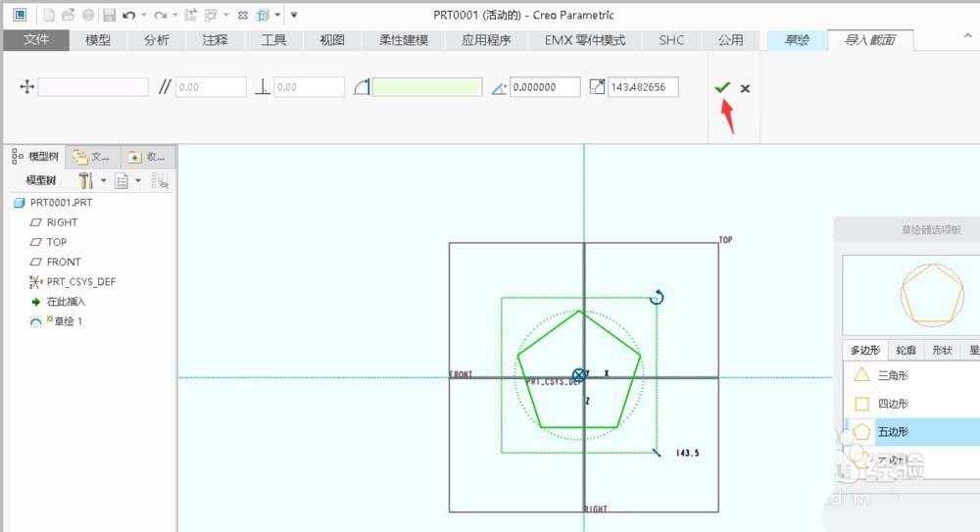980x532 pixels.
Task: Open the customize quick access toolbar dropdown
Action: [294, 16]
